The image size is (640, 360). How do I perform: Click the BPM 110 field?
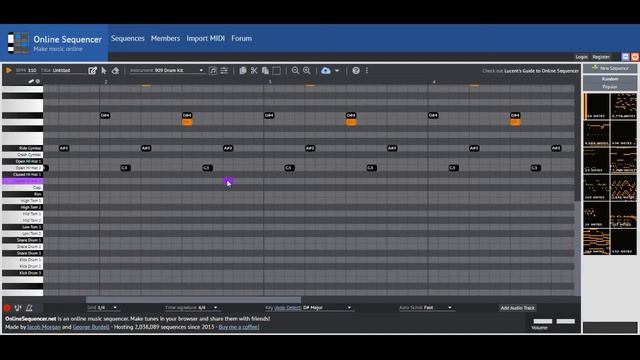27,71
